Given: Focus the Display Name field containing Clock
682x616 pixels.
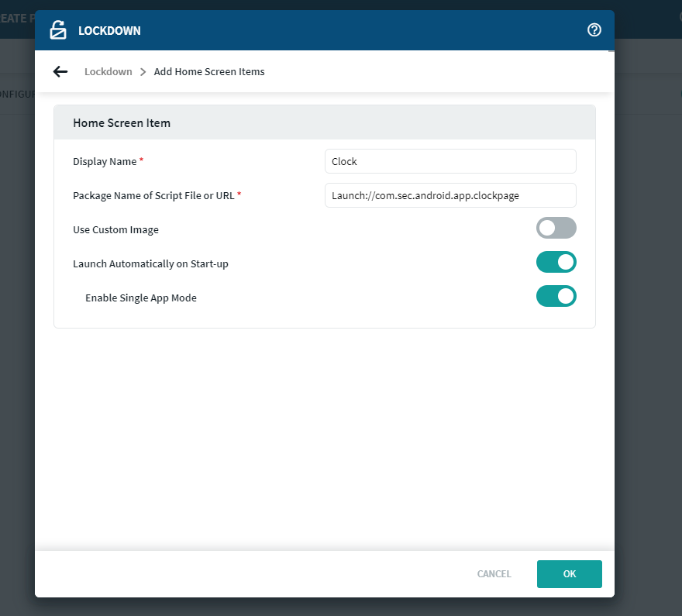Looking at the screenshot, I should 449,161.
